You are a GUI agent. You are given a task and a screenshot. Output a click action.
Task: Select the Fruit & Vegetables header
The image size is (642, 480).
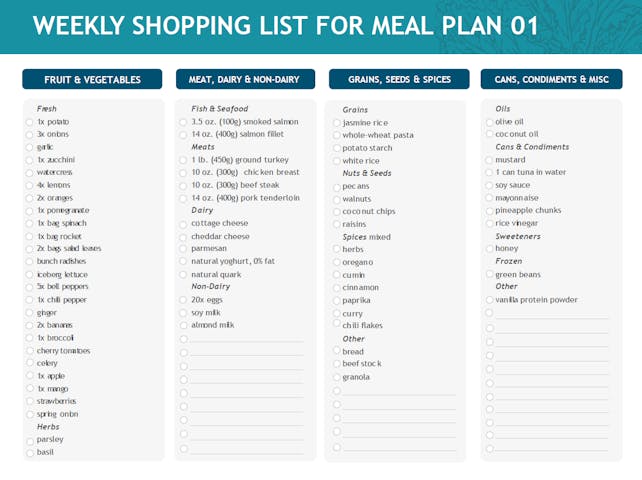coord(93,79)
